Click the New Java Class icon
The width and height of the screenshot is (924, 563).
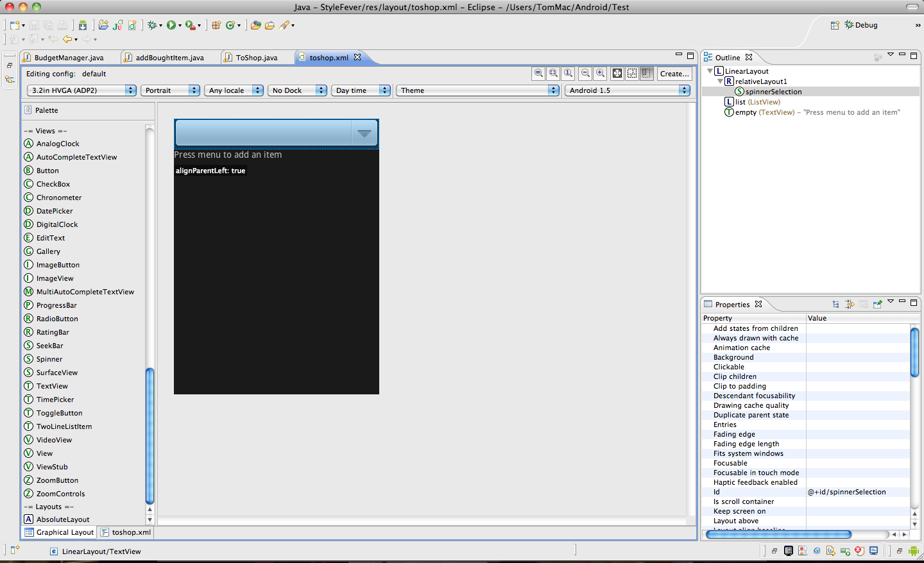(230, 25)
